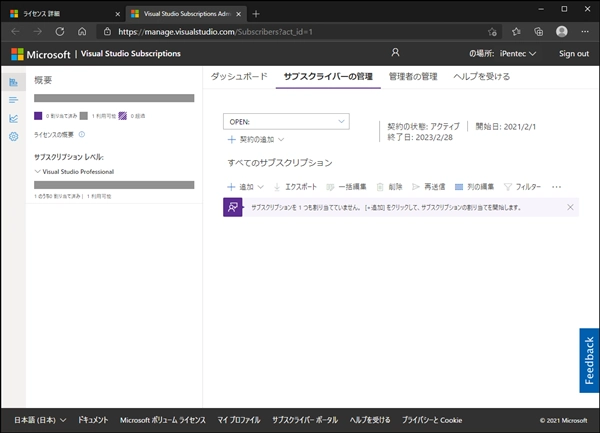The width and height of the screenshot is (600, 433).
Task: Switch to the ライセンス 詳細 browser tab
Action: [63, 14]
